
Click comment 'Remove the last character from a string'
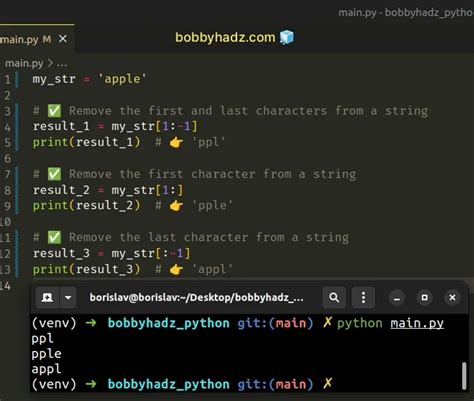[209, 237]
